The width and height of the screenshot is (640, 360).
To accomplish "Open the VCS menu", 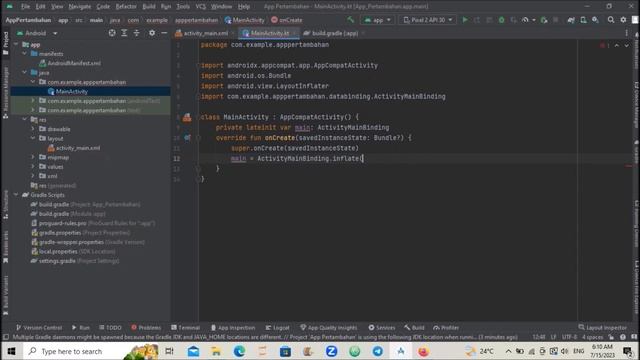I will click(x=200, y=7).
